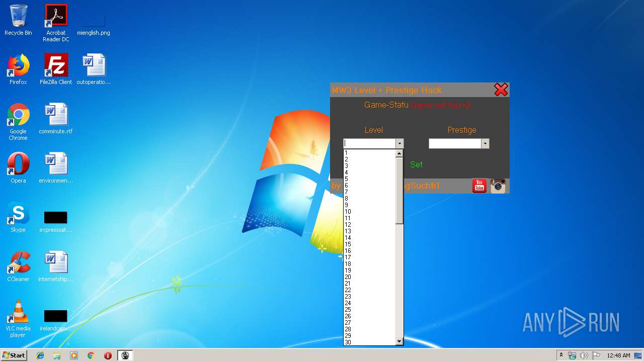Select level 3 from the list
This screenshot has height=362, width=644.
coord(369,166)
